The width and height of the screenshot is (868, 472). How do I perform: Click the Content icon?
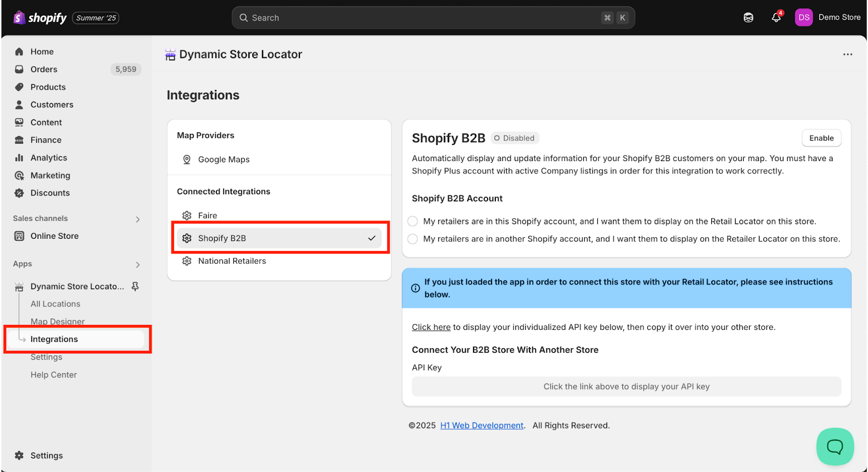pyautogui.click(x=19, y=122)
